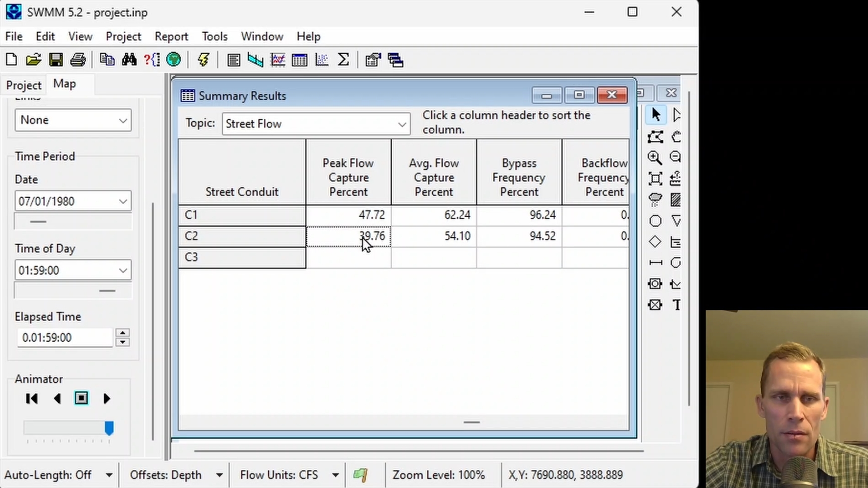
Task: Click the animator speed slider handle
Action: tap(109, 427)
